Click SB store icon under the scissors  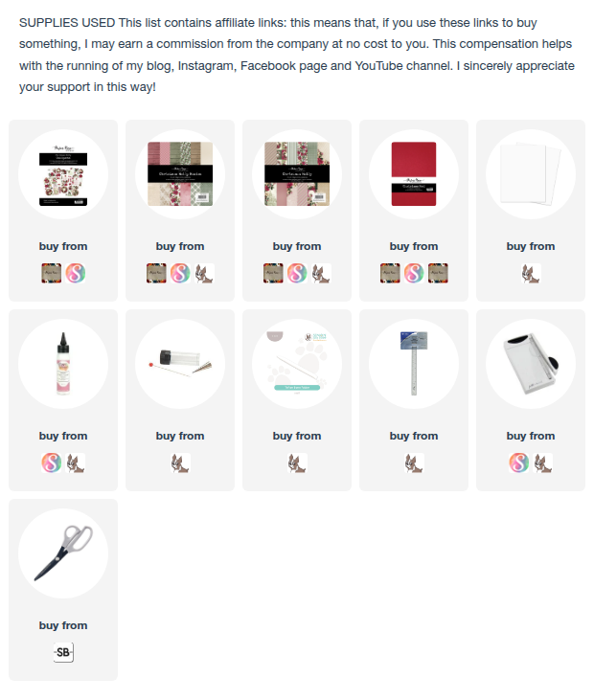(x=63, y=653)
